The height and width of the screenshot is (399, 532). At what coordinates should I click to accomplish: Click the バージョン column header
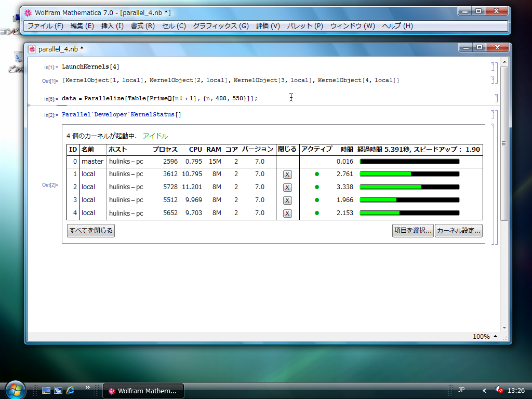258,150
